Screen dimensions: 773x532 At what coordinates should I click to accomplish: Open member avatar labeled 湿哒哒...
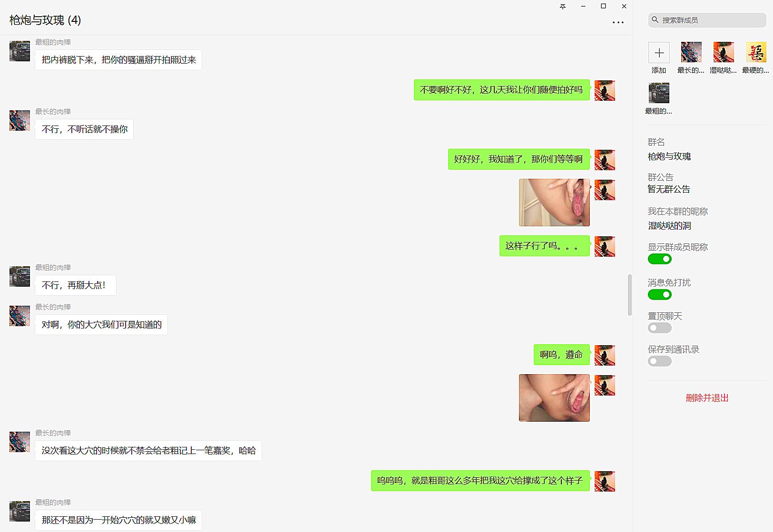pos(724,52)
